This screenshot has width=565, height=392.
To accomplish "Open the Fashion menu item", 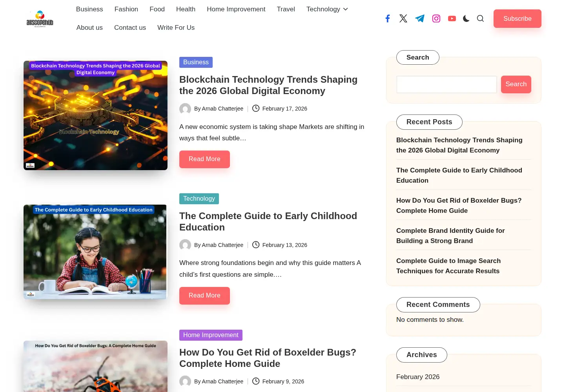I will click(126, 9).
